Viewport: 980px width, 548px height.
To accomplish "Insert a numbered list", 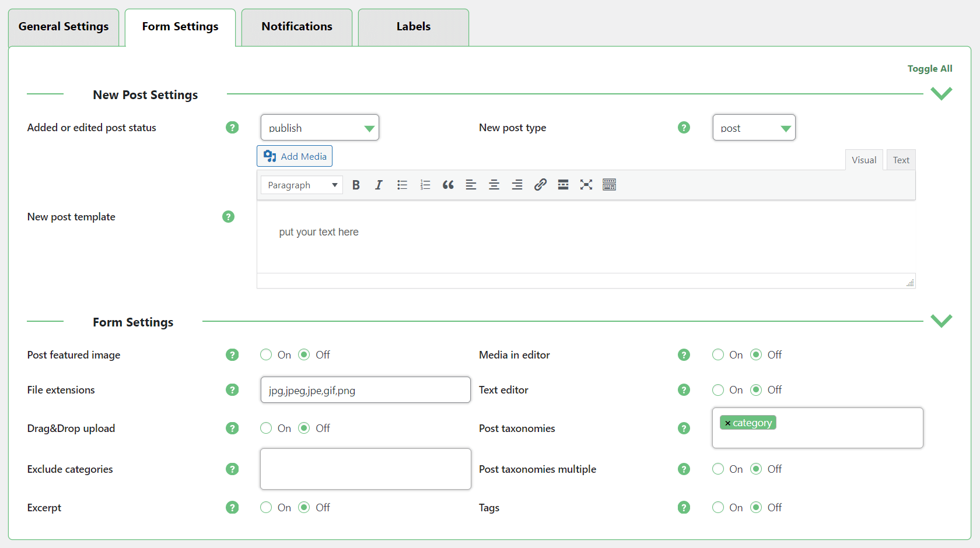I will [x=425, y=185].
